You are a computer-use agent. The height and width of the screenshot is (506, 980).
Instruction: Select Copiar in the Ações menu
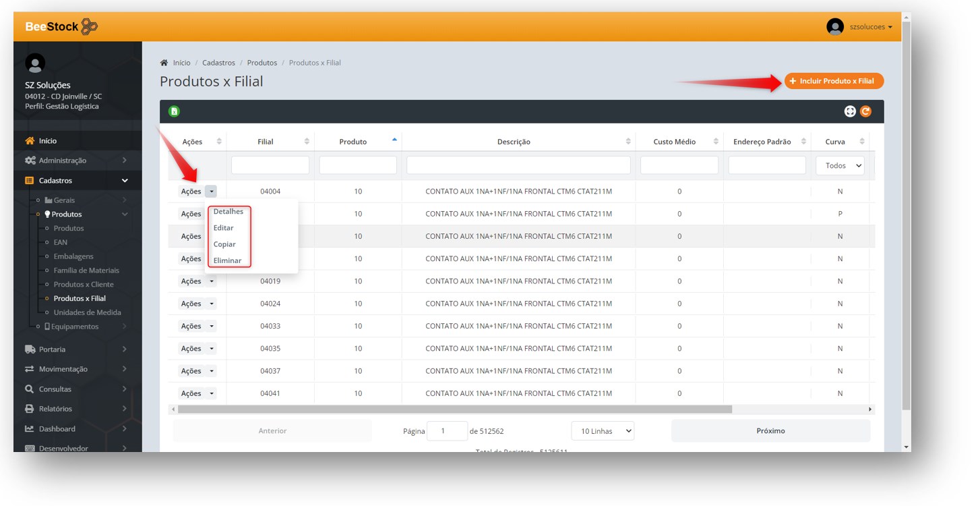tap(224, 244)
